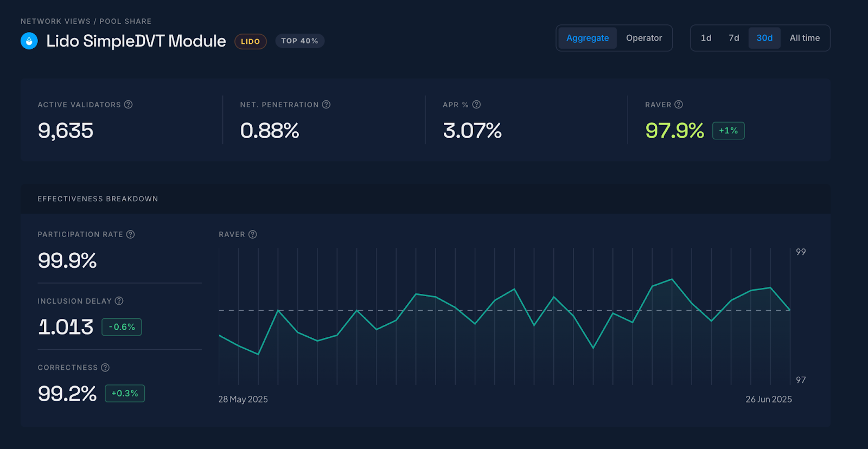Viewport: 868px width, 449px height.
Task: Go to Network Views breadcrumb
Action: pyautogui.click(x=56, y=21)
